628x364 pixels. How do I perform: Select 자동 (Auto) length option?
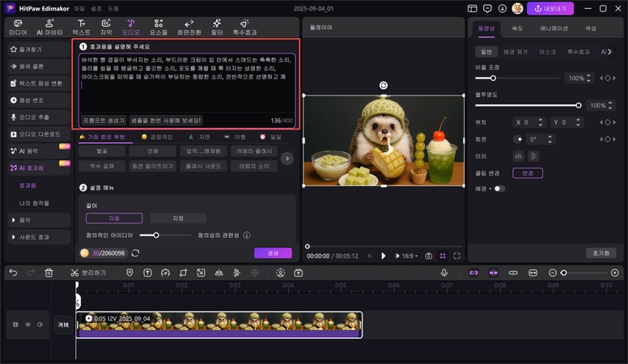114,218
